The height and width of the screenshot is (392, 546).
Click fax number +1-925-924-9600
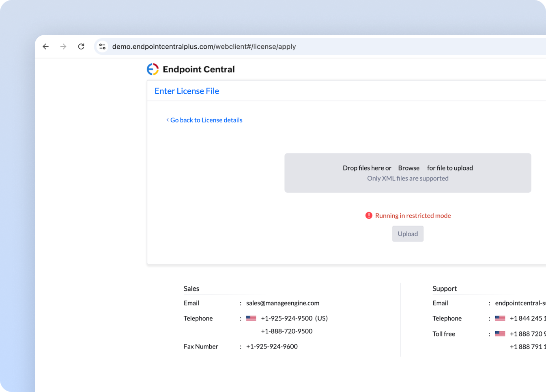click(272, 347)
